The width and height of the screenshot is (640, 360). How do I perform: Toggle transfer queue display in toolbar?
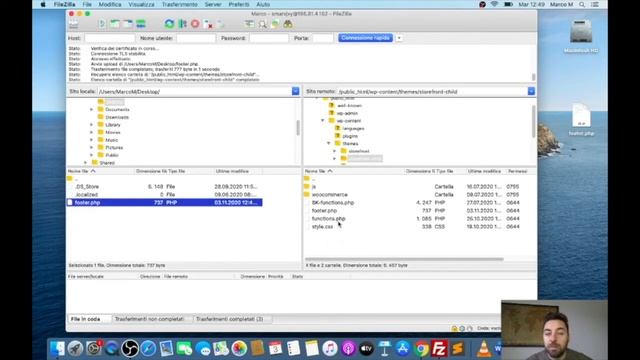[141, 24]
